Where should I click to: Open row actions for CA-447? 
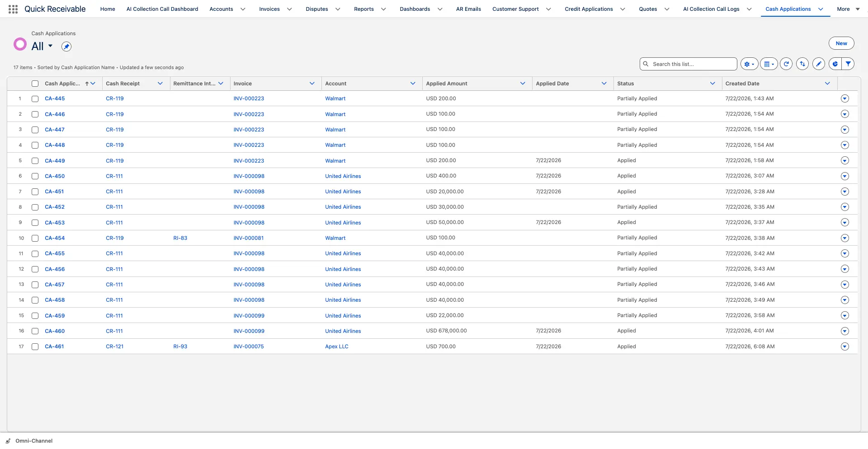844,130
